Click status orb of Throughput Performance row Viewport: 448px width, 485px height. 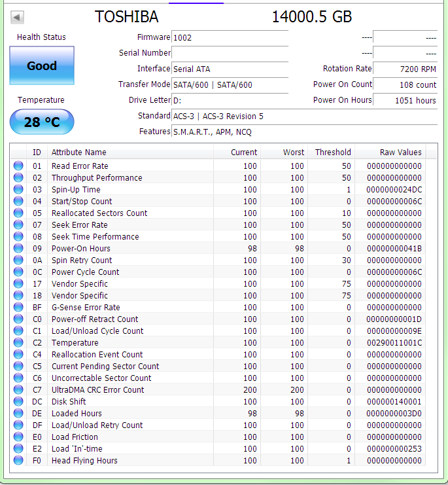[18, 177]
